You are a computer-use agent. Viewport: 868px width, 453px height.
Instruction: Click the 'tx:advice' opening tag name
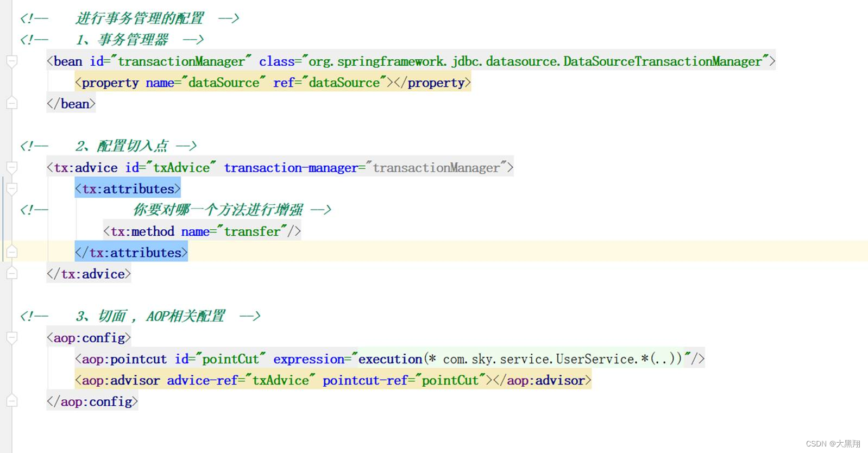tap(85, 168)
